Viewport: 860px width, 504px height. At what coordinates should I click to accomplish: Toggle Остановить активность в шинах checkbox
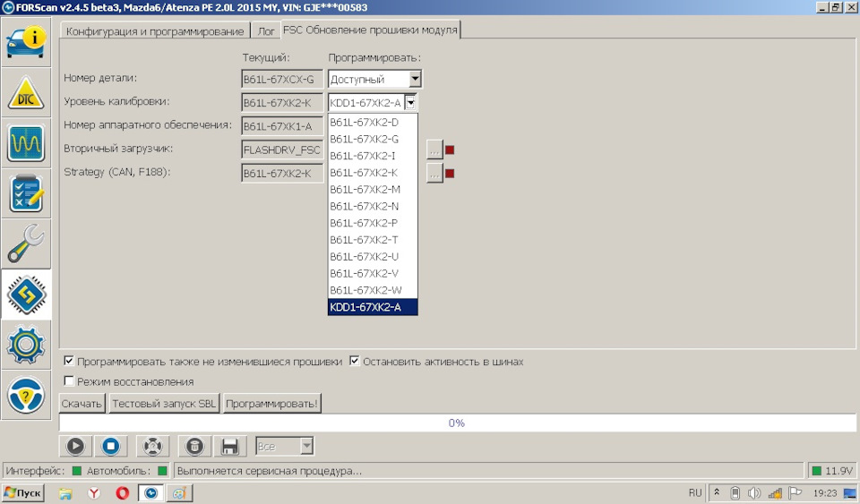coord(355,361)
